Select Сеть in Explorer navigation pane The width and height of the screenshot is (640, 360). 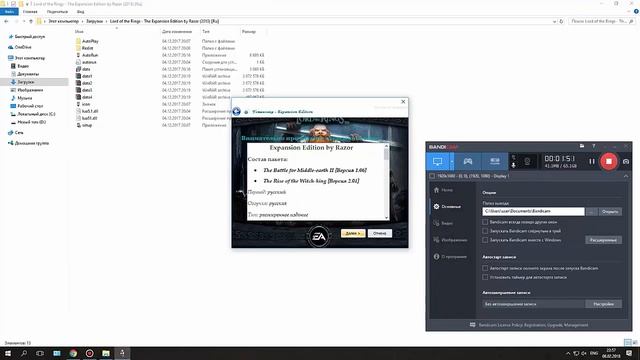pyautogui.click(x=19, y=133)
